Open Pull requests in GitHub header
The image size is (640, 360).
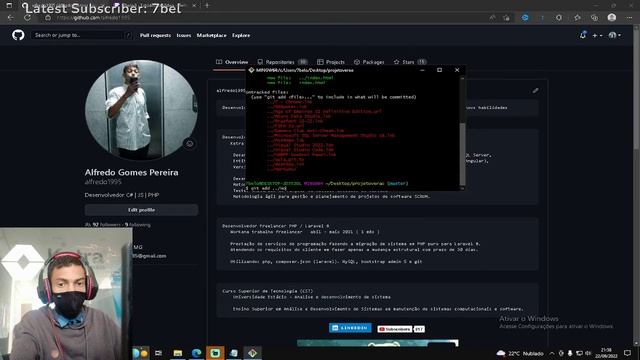(155, 36)
